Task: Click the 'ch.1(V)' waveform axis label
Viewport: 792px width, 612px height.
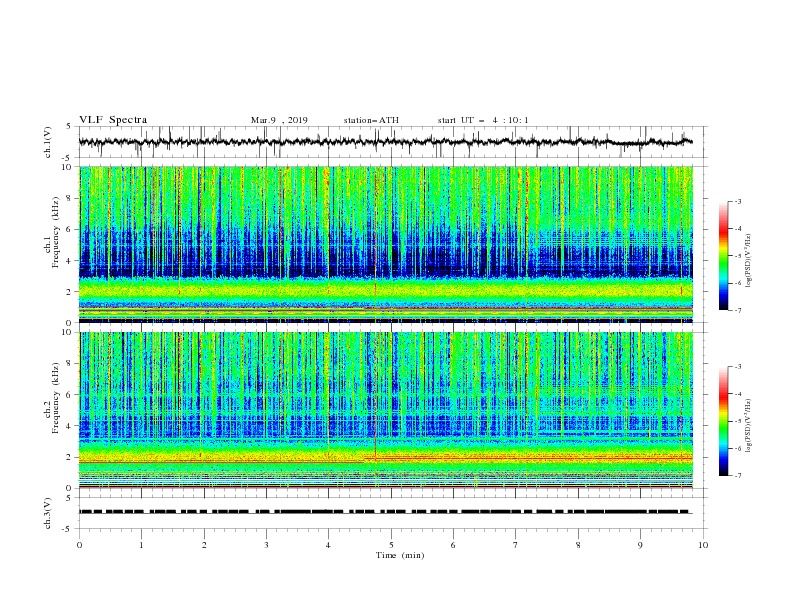Action: click(48, 142)
